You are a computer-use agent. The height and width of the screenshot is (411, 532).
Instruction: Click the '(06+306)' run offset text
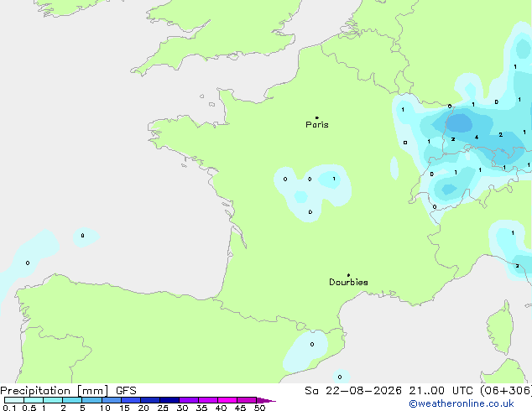pyautogui.click(x=506, y=391)
